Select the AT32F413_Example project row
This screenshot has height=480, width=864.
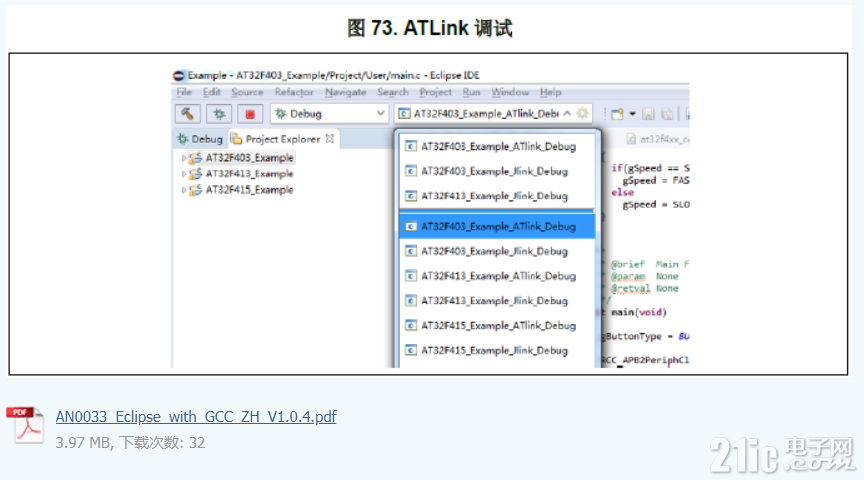coord(239,174)
